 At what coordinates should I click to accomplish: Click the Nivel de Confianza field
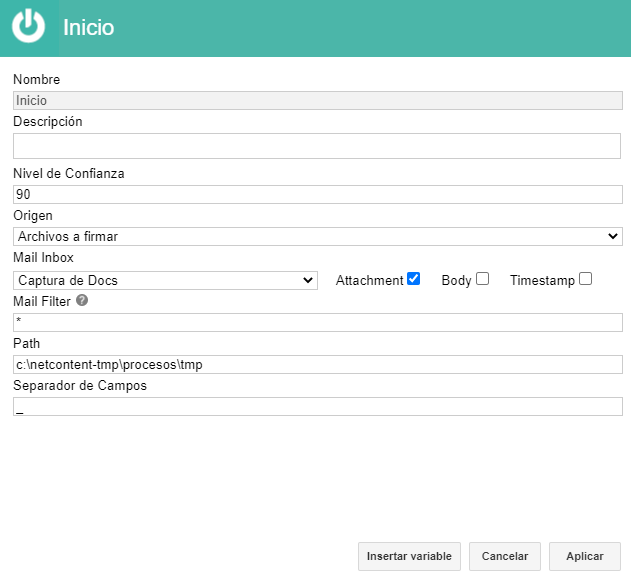(318, 194)
